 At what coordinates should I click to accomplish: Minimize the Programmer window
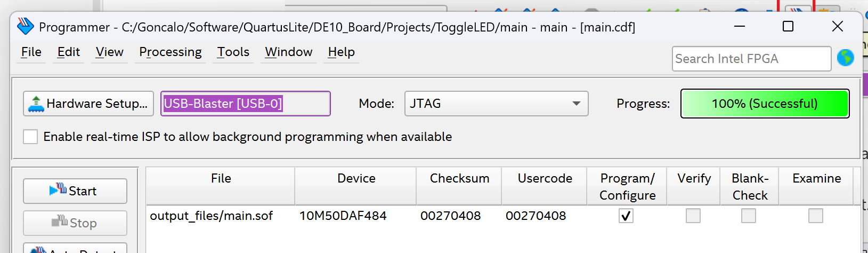pos(740,27)
